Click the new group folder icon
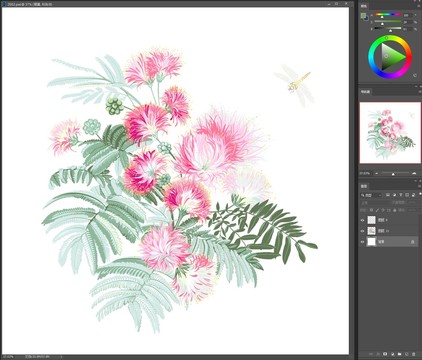Viewport: 422px width, 360px height. (400, 354)
